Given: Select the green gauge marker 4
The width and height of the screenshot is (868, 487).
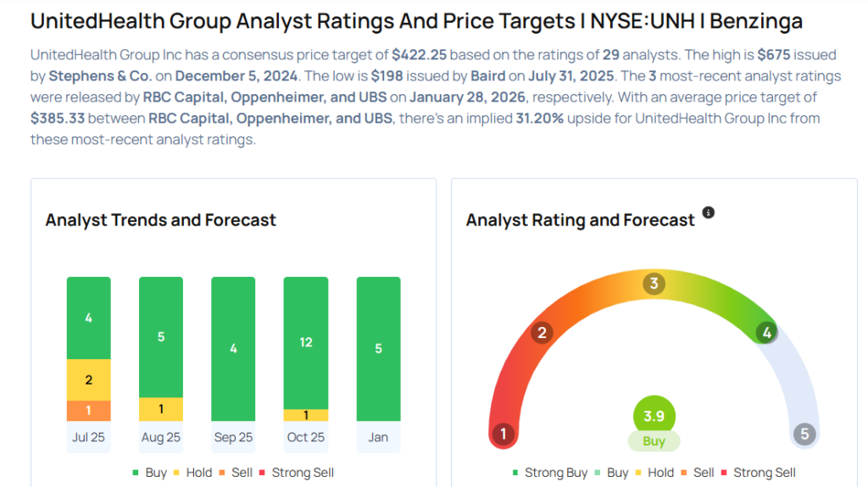Looking at the screenshot, I should [766, 333].
